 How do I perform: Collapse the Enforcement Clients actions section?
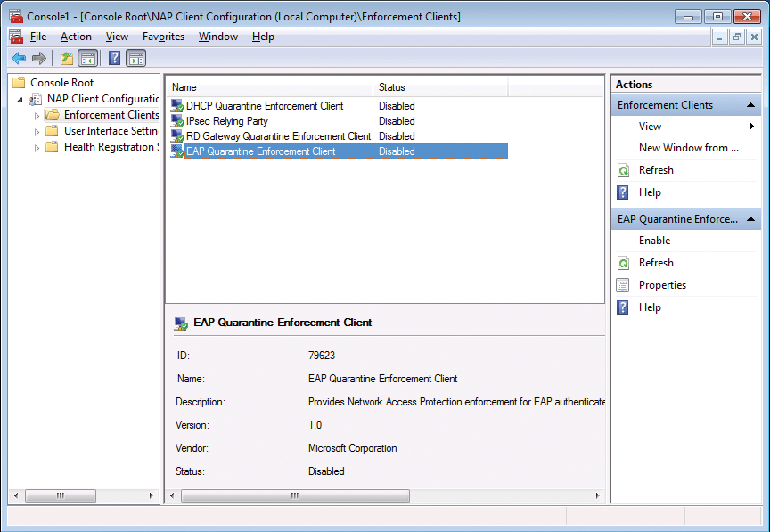tap(751, 105)
